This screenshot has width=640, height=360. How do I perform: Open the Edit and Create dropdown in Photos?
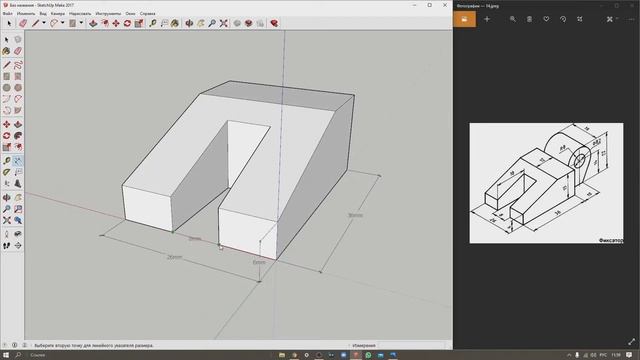612,19
